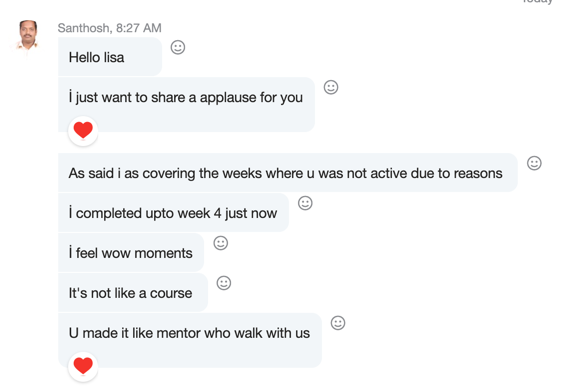This screenshot has height=389, width=578.
Task: Open emoji reactions for 'feel wow moments'
Action: pos(220,243)
